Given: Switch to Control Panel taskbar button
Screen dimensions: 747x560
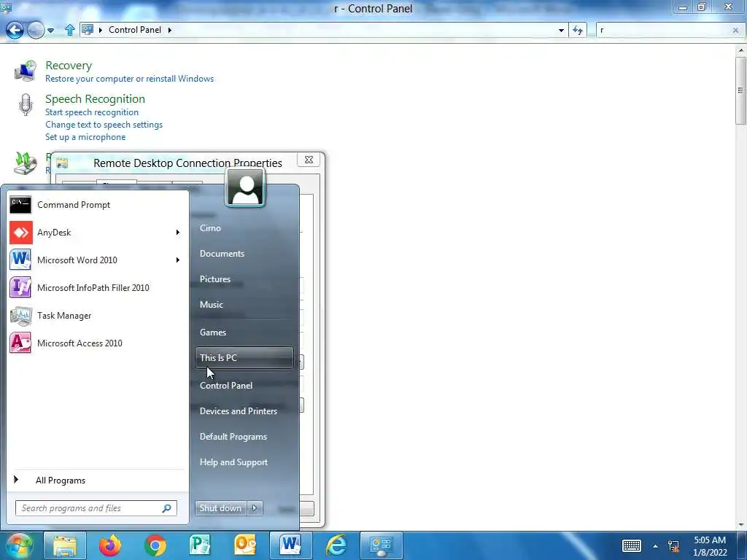Looking at the screenshot, I should pos(381,545).
